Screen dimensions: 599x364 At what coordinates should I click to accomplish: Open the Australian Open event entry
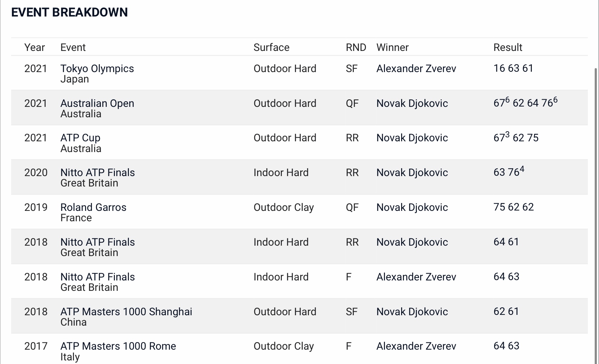(x=97, y=103)
